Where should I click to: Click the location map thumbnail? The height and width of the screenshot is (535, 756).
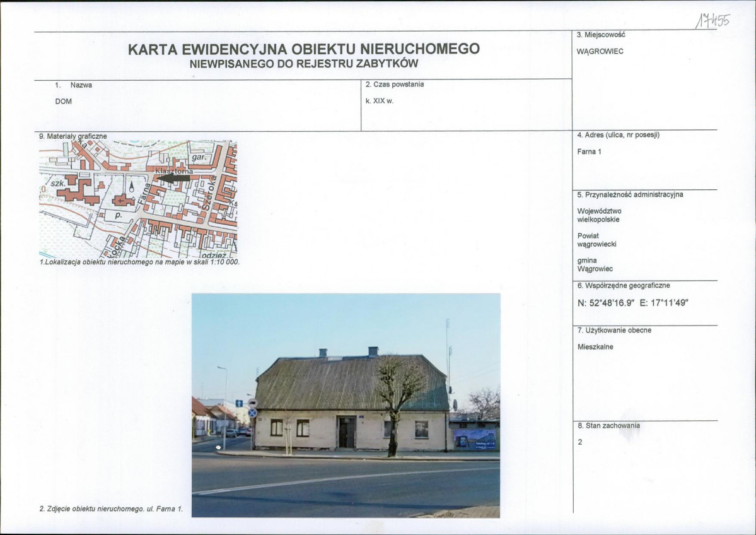pos(138,199)
